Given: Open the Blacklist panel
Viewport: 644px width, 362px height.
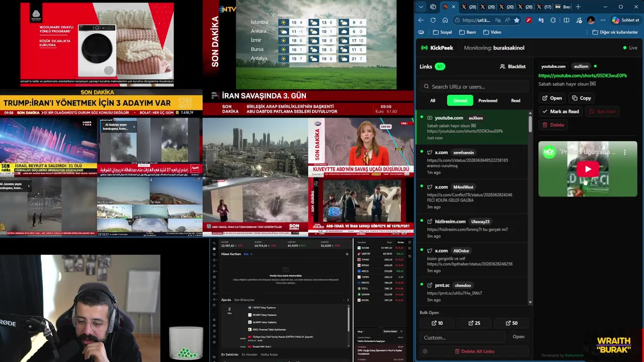Looking at the screenshot, I should (x=512, y=66).
